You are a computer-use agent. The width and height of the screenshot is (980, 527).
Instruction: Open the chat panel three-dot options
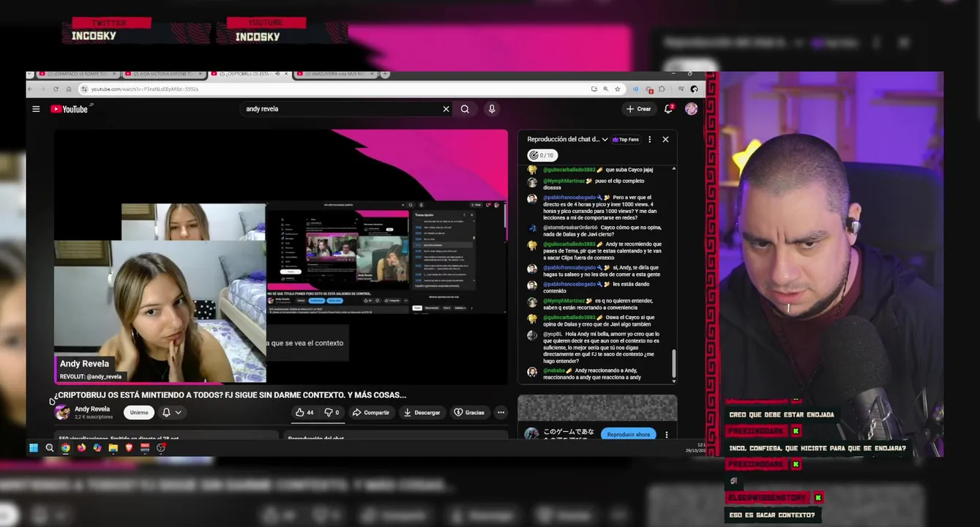click(x=649, y=139)
